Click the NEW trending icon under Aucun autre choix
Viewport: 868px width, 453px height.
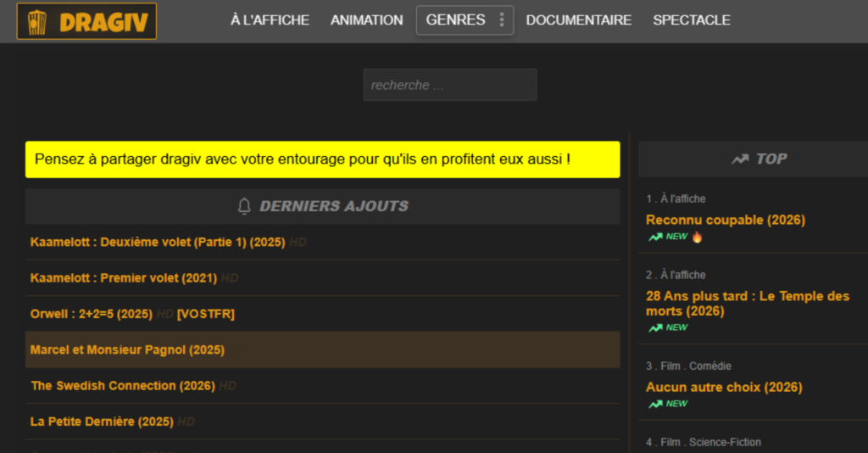pos(655,404)
